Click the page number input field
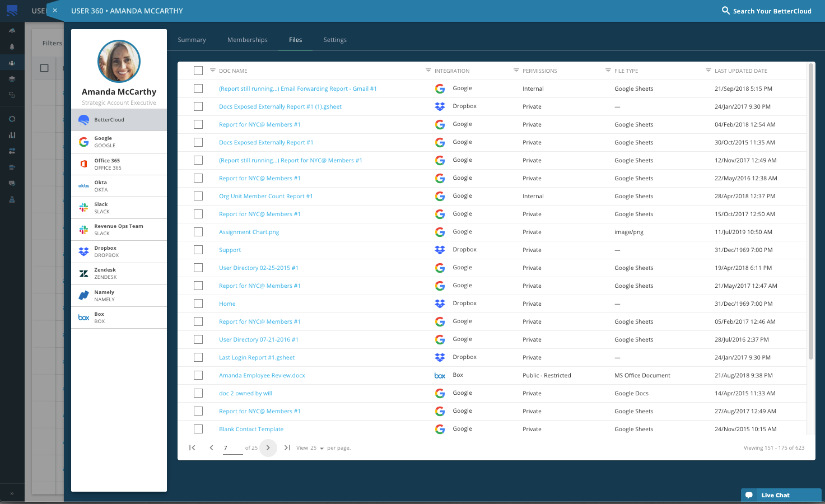This screenshot has width=825, height=504. click(232, 448)
